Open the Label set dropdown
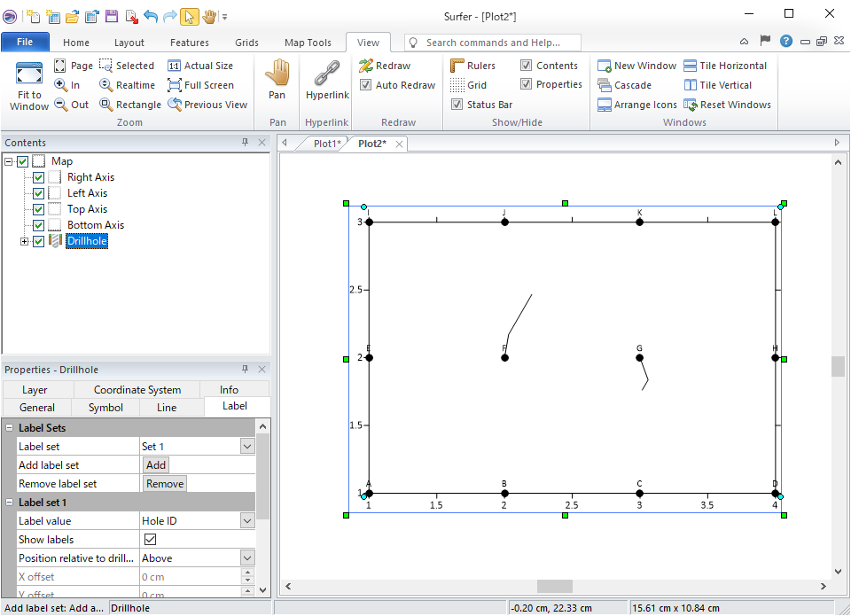The image size is (851, 616). pos(247,447)
